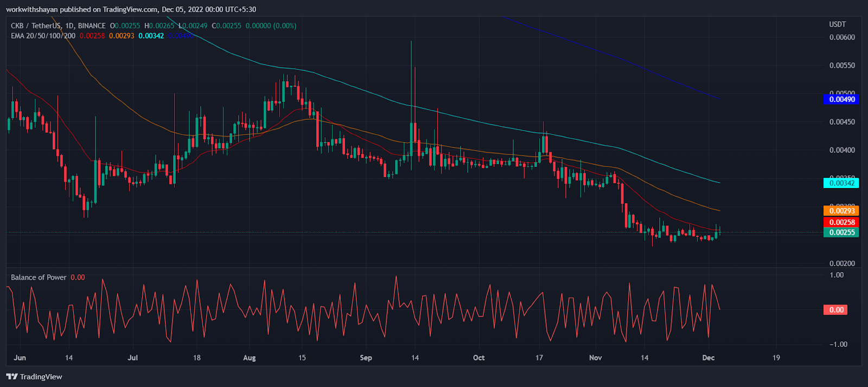Viewport: 868px width, 387px height.
Task: Click the Jun label on time axis
Action: click(20, 358)
